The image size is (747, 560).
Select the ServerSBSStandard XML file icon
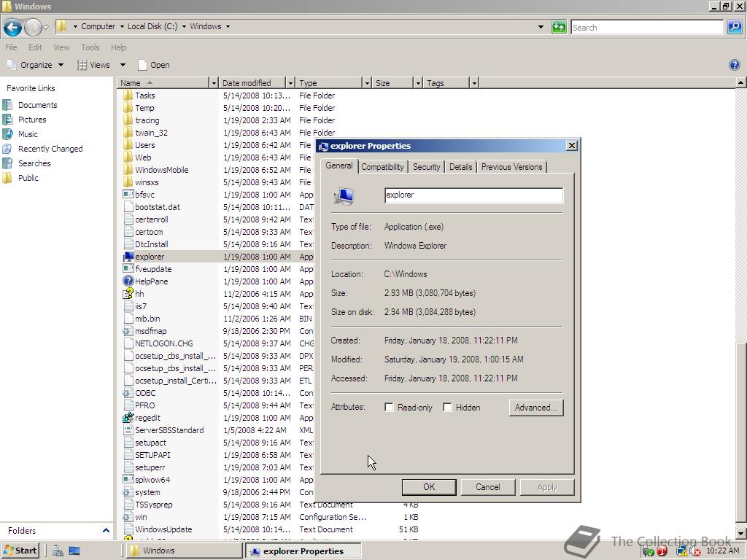coord(128,429)
